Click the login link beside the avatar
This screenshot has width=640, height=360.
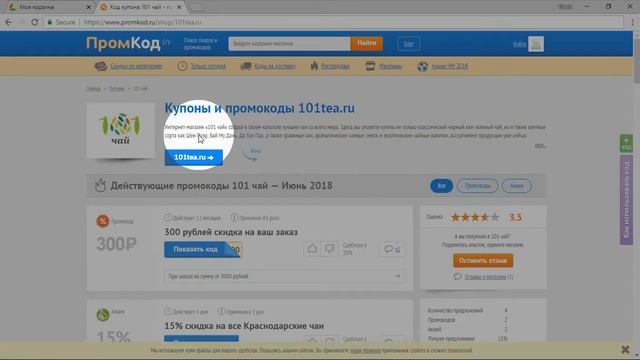(520, 44)
